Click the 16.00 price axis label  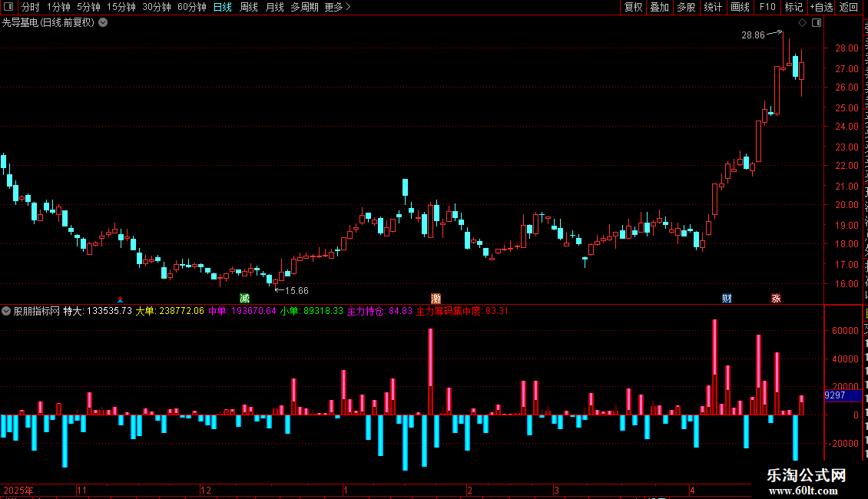(x=847, y=284)
